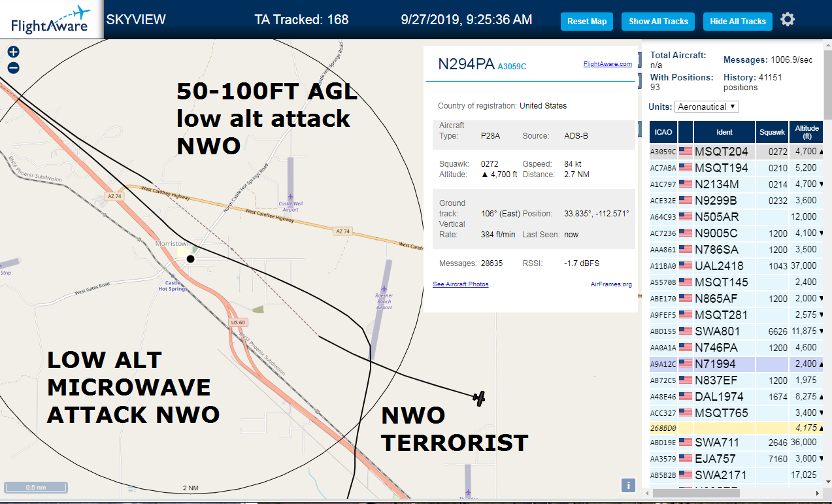The image size is (832, 504).
Task: Select the N9299B aircraft row
Action: pyautogui.click(x=737, y=201)
